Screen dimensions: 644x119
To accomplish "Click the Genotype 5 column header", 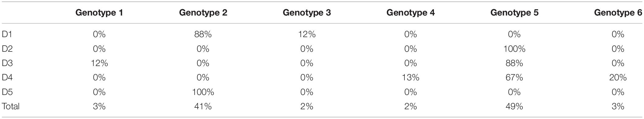I will click(x=514, y=13).
